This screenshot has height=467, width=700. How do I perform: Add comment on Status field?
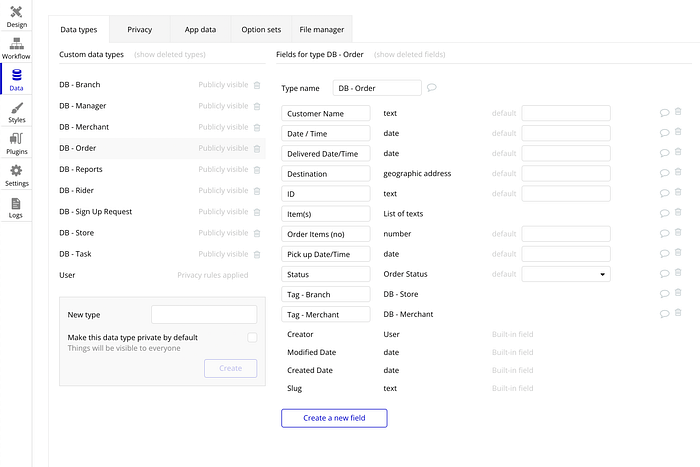(664, 273)
